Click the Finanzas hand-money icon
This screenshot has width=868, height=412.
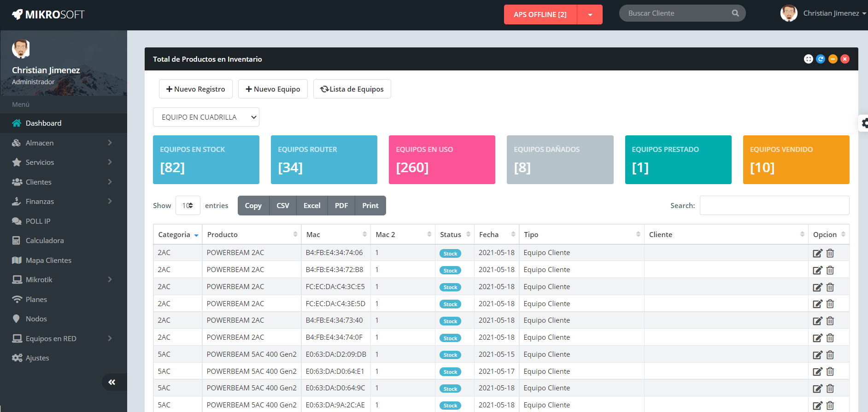pos(17,201)
